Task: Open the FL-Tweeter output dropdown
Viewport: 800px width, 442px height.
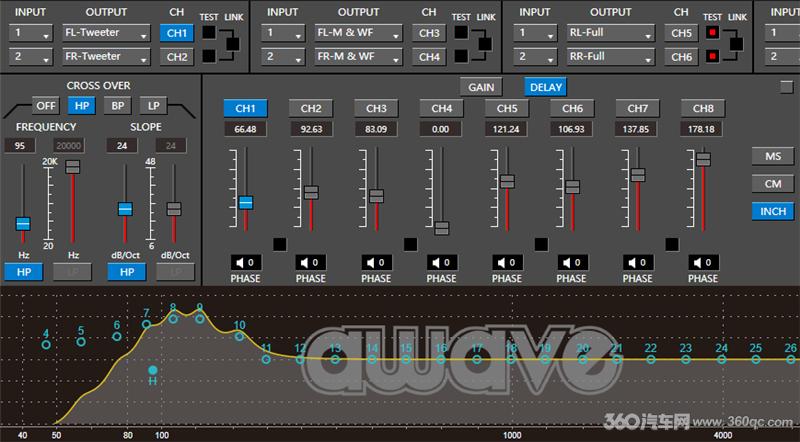Action: pos(106,33)
